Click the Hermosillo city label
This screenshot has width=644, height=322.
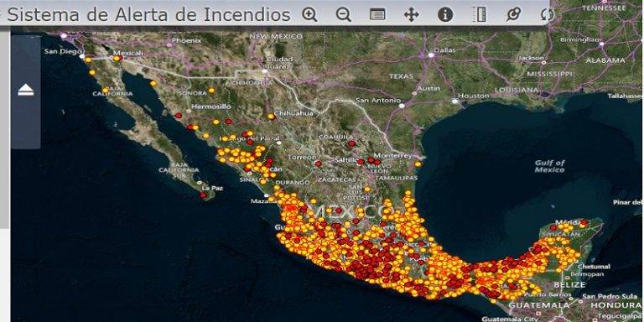click(x=211, y=106)
